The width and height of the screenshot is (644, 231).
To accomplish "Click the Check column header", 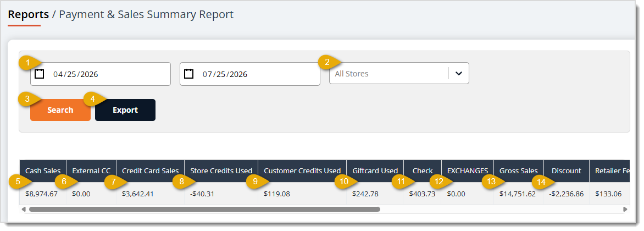I will 423,170.
